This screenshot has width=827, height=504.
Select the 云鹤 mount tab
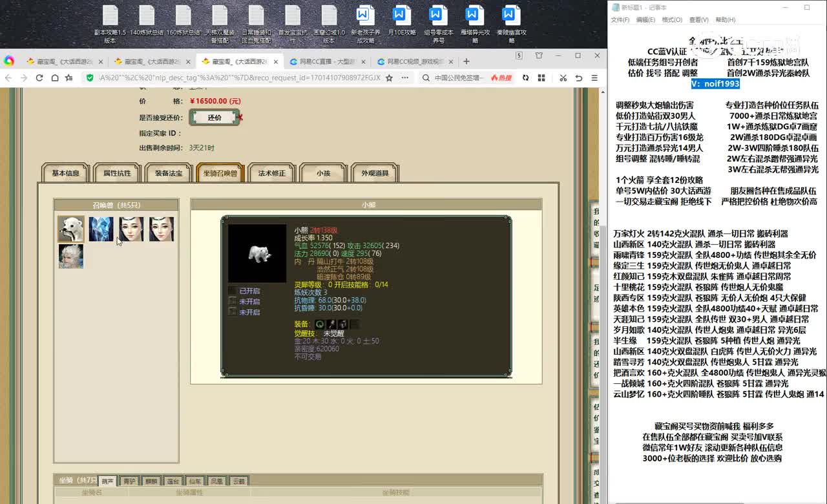pos(239,481)
